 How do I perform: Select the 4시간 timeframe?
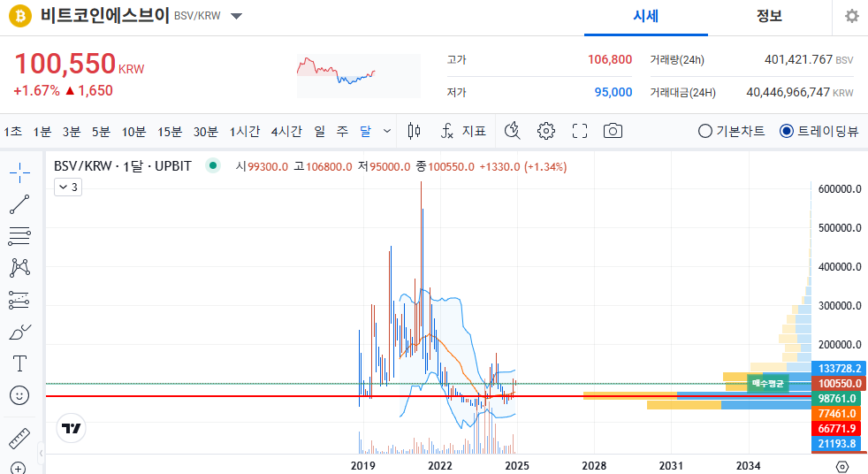tap(286, 132)
